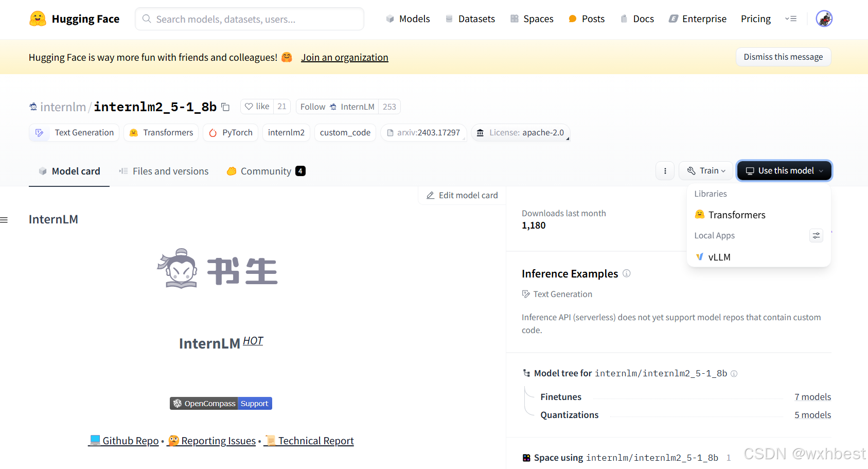The image size is (868, 469).
Task: Click the Model tree info icon
Action: click(734, 374)
